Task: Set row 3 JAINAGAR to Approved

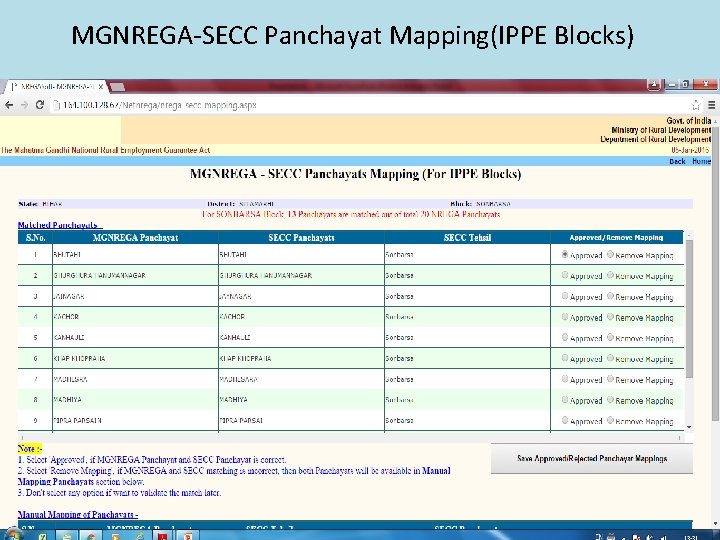Action: point(565,296)
